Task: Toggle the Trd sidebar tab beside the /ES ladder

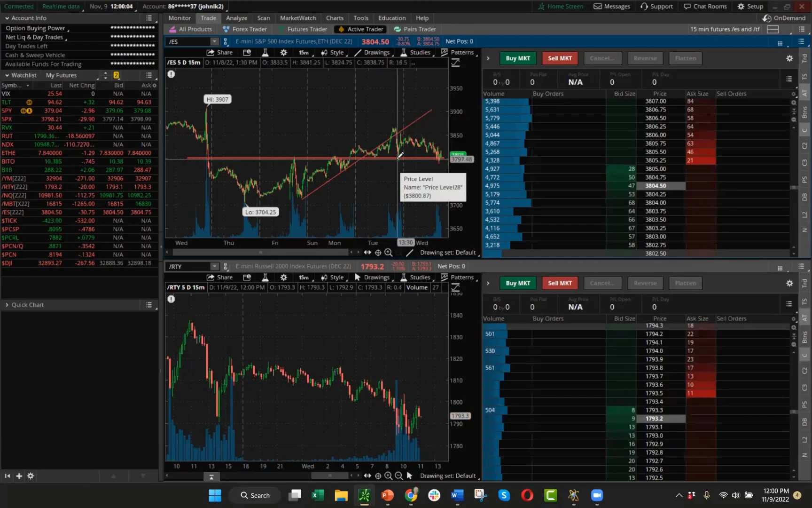Action: coord(804,58)
